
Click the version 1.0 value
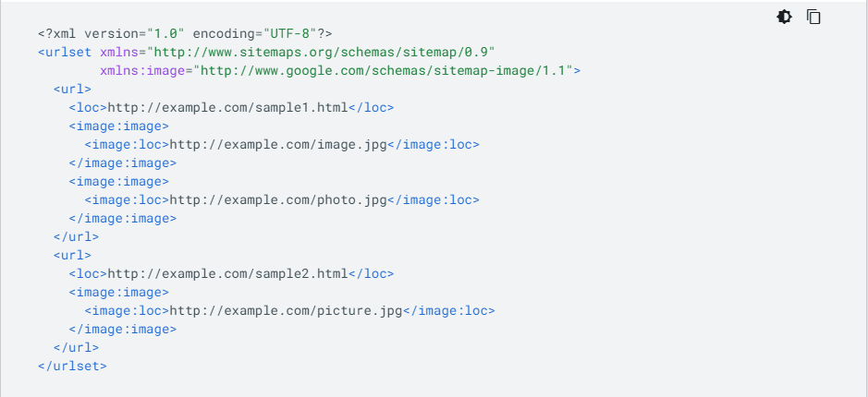click(x=165, y=33)
